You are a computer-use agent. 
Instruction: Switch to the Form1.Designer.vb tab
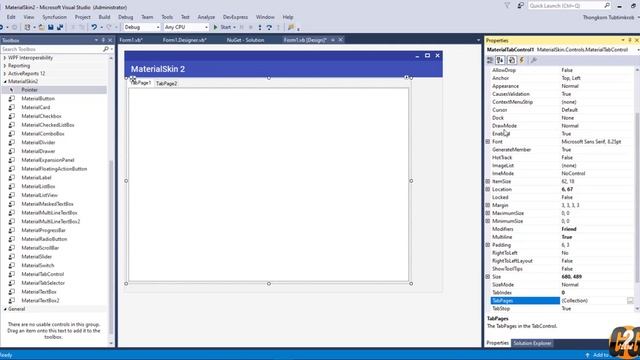[x=184, y=40]
